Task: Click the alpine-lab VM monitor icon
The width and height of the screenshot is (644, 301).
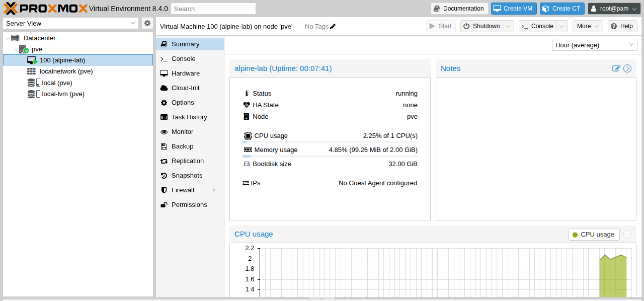Action: pos(32,60)
